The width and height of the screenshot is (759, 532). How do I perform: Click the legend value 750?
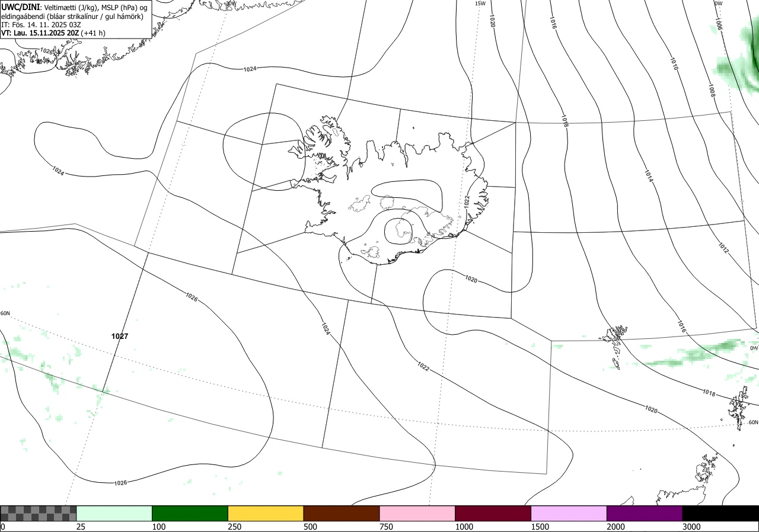pos(386,527)
